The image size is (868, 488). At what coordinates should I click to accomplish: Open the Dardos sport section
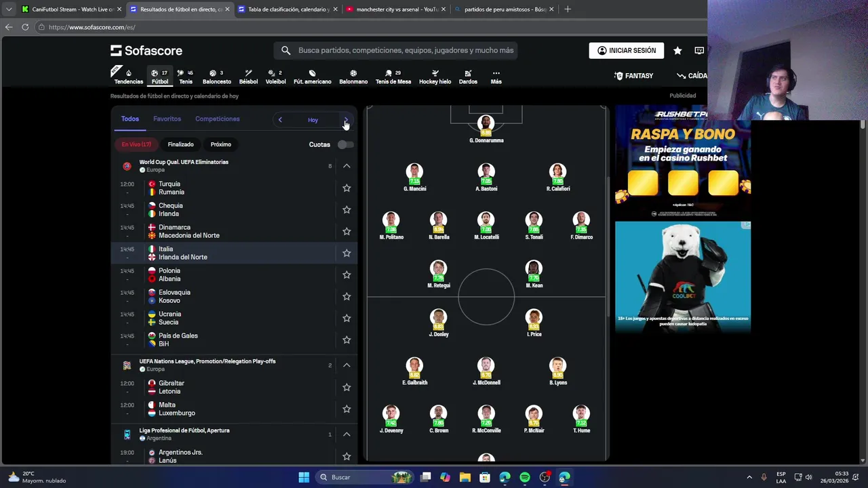pos(468,77)
